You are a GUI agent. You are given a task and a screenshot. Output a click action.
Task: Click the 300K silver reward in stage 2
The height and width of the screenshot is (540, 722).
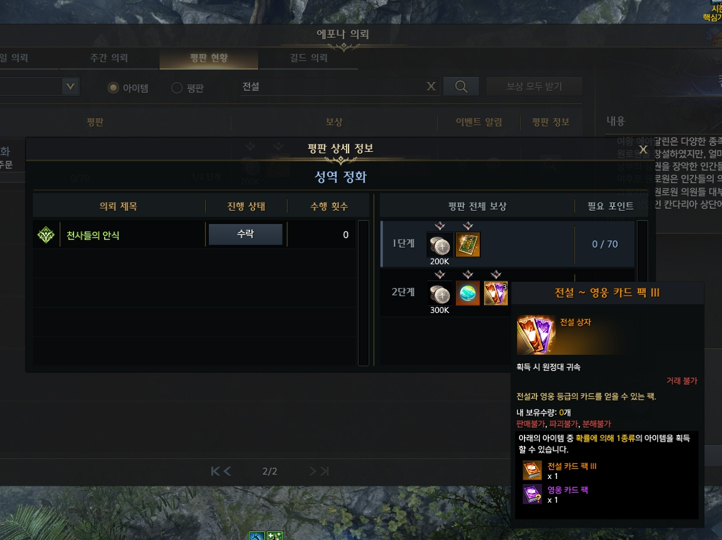pyautogui.click(x=440, y=294)
